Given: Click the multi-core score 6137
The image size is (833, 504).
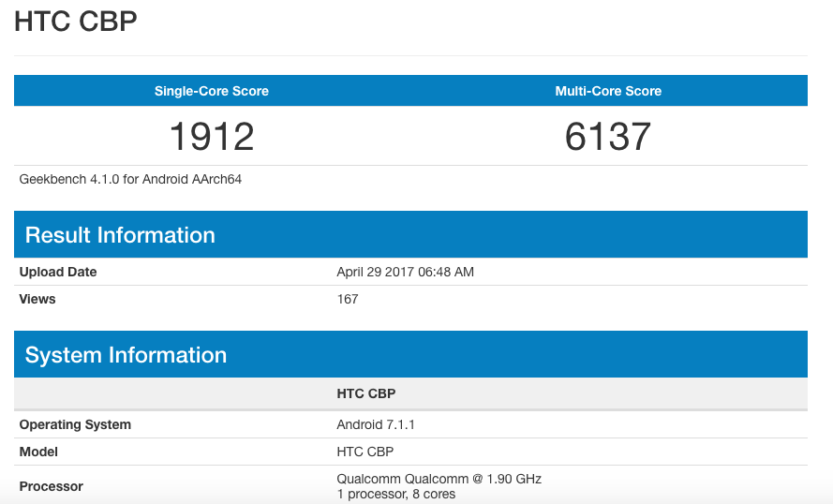Looking at the screenshot, I should pyautogui.click(x=608, y=137).
